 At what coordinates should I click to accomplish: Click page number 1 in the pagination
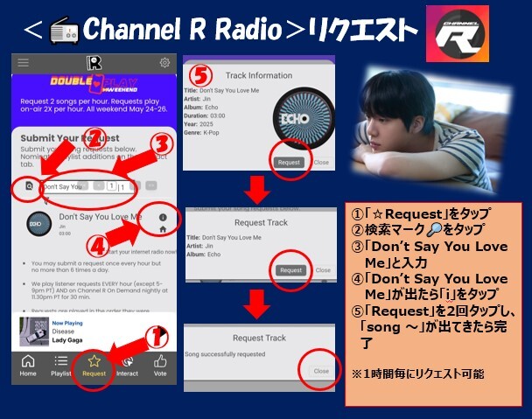click(x=111, y=185)
